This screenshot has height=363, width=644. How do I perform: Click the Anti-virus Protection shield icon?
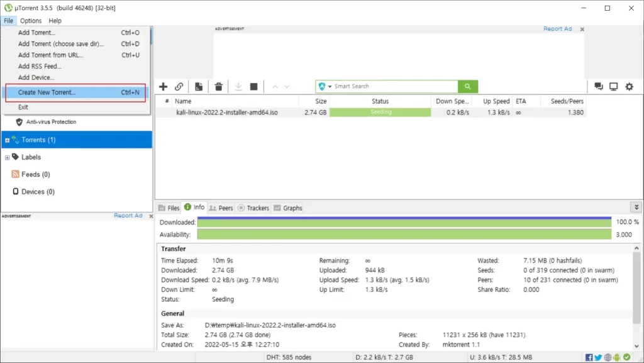pyautogui.click(x=19, y=122)
